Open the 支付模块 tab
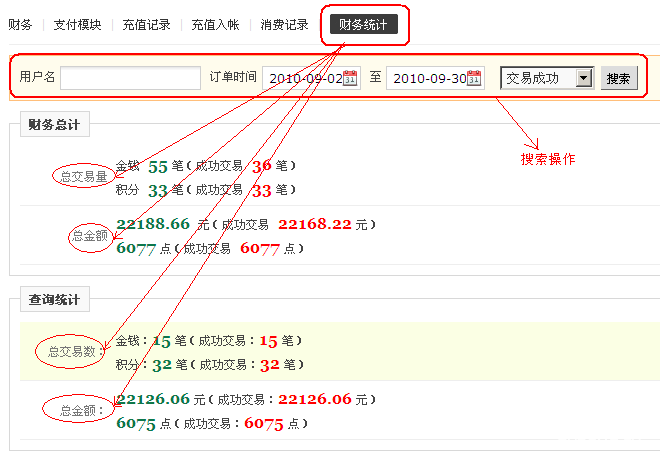 [x=77, y=25]
